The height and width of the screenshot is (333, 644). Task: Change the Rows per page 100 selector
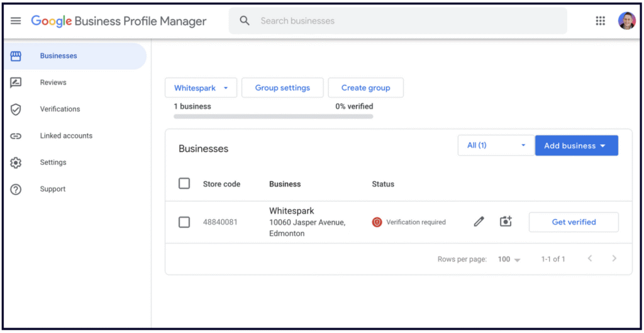point(509,259)
